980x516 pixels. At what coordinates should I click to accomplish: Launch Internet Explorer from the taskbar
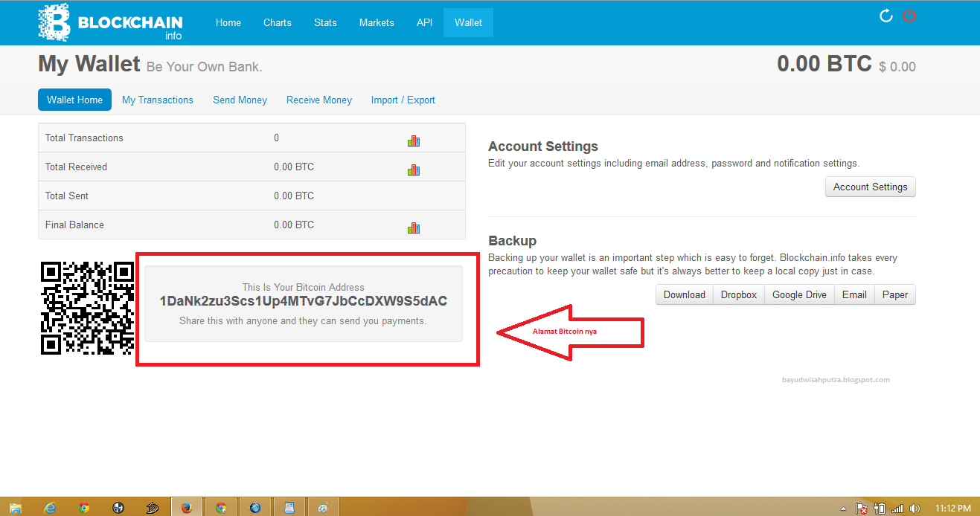50,508
